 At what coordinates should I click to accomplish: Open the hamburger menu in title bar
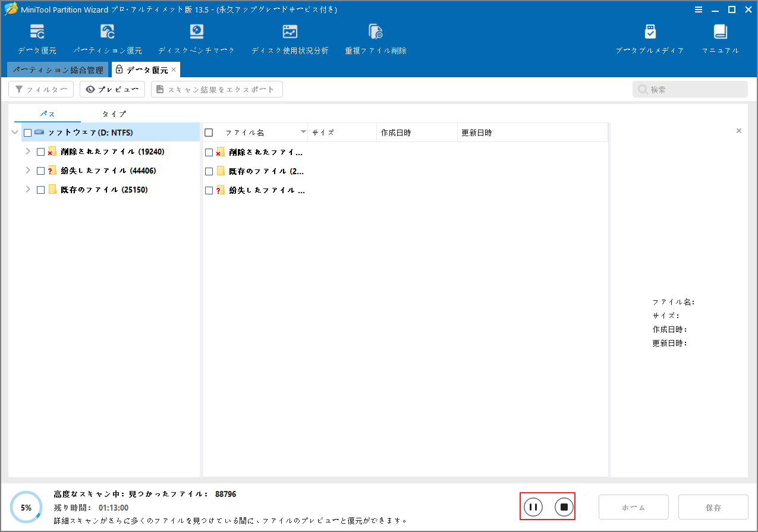(699, 10)
